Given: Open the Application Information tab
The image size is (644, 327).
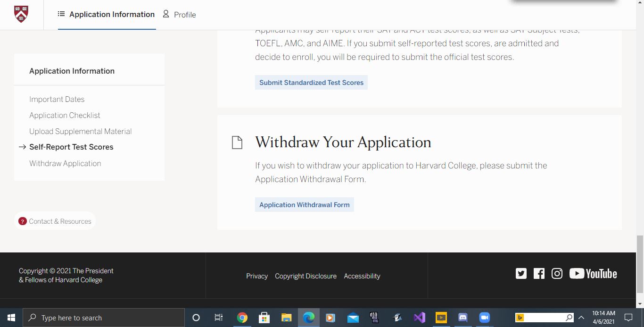Looking at the screenshot, I should pos(107,15).
